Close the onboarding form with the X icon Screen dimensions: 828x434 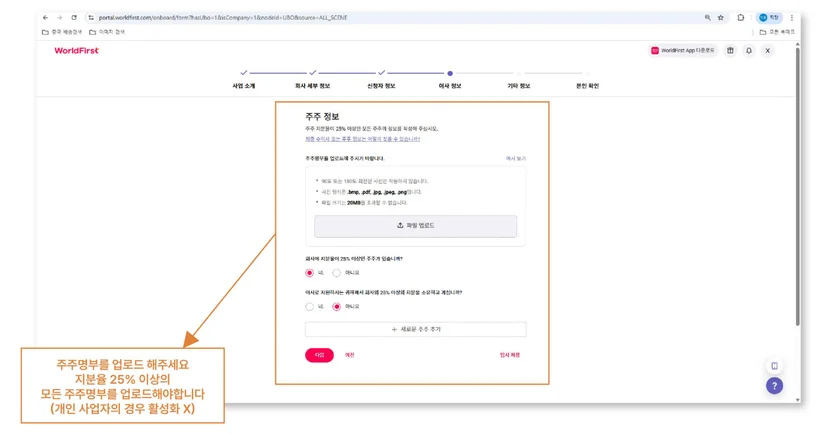768,51
